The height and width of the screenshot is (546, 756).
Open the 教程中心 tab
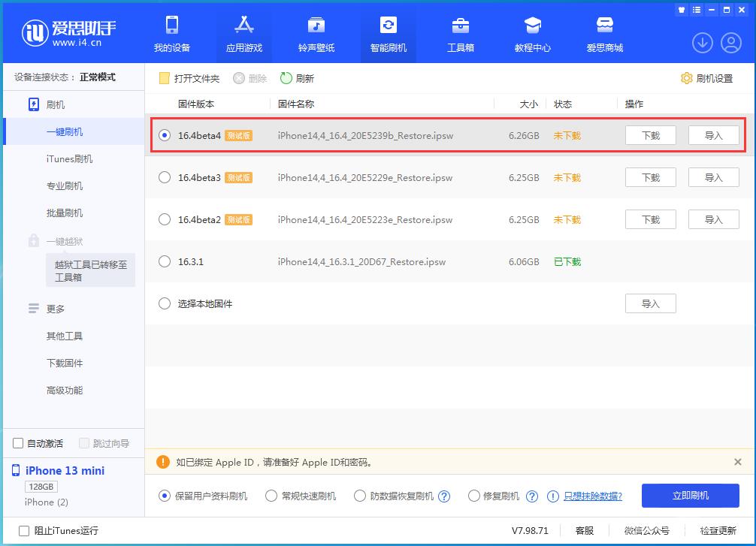[x=533, y=33]
